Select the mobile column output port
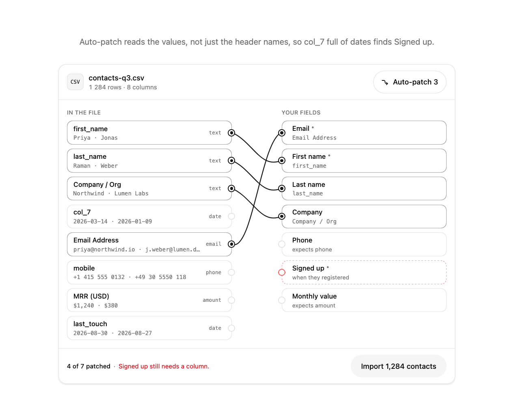514x420 pixels. click(231, 272)
